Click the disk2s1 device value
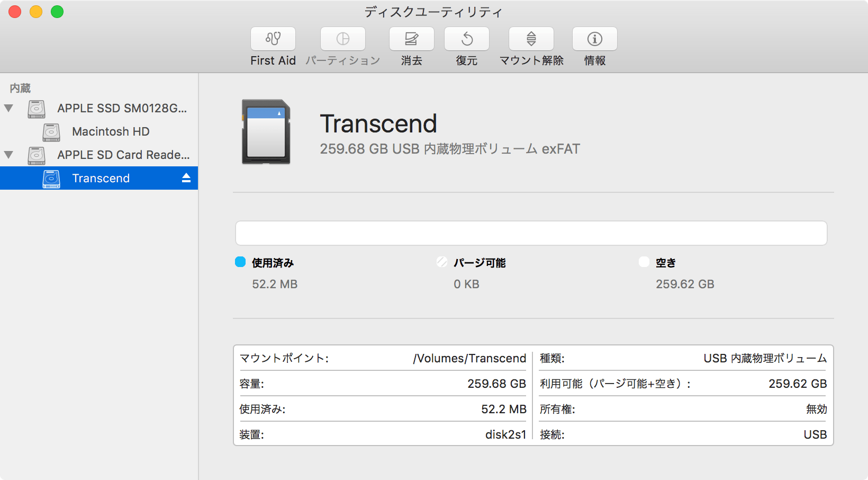Viewport: 868px width, 480px height. [506, 434]
